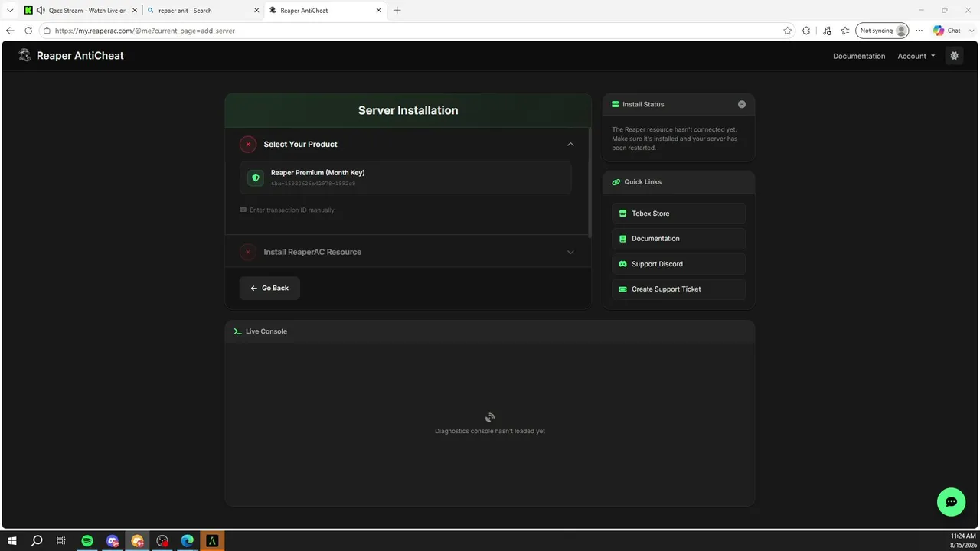Click the Live Console terminal icon
This screenshot has height=551, width=980.
pos(238,331)
